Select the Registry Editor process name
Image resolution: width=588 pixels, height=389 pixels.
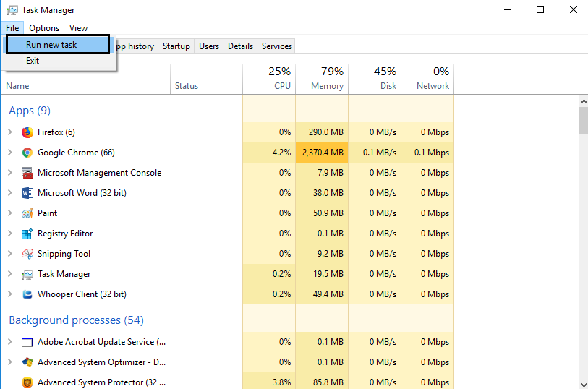click(x=65, y=234)
